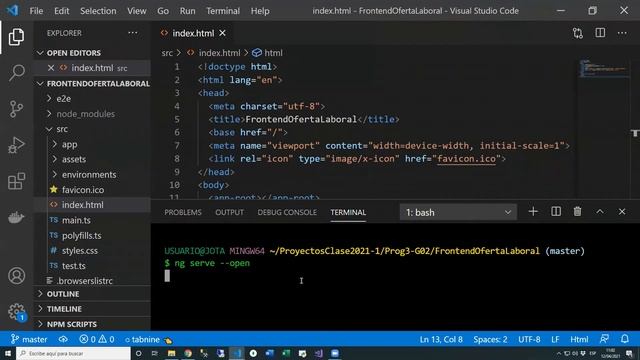Screen dimensions: 640x360
Task: Expand the Outline section
Action: 63,294
